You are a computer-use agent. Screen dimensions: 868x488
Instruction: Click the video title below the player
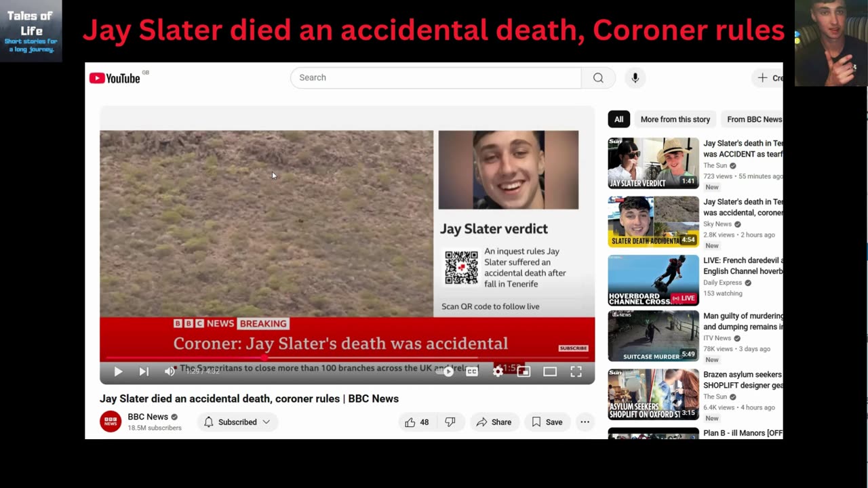(x=249, y=399)
